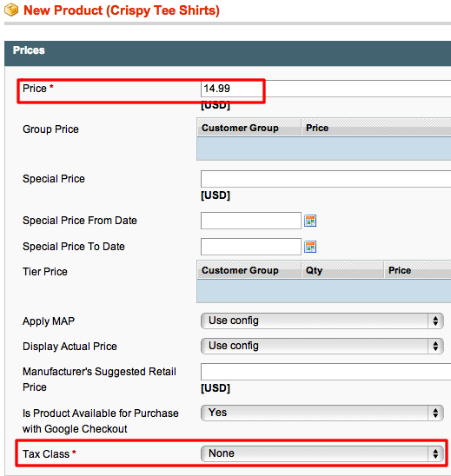Focus the Special Price To Date field
Viewport: 451px width, 476px height.
pyautogui.click(x=251, y=247)
